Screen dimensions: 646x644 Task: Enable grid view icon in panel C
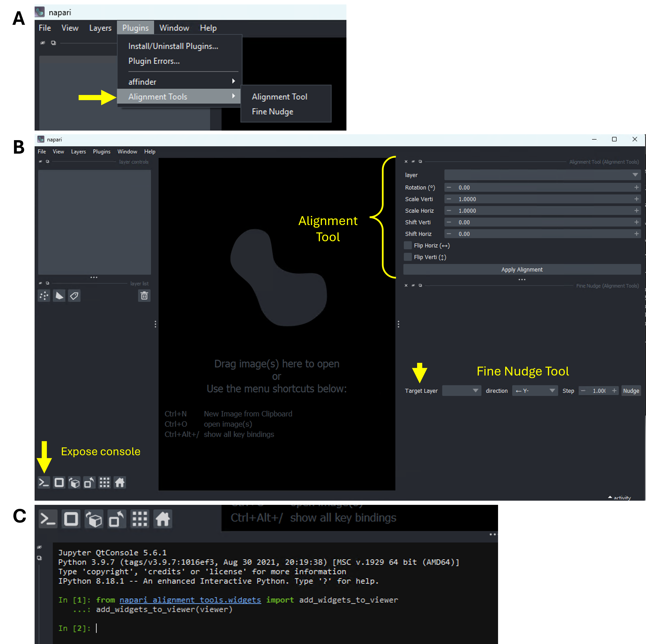coord(140,519)
